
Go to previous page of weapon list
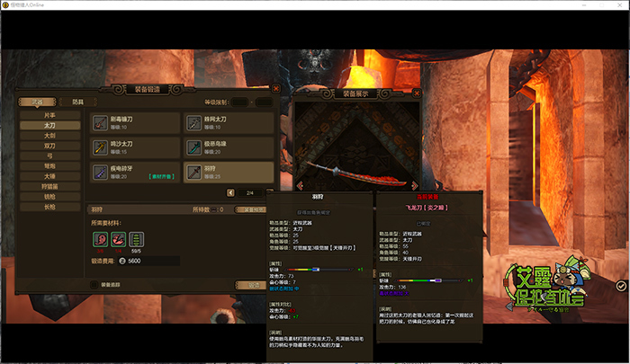[x=231, y=192]
